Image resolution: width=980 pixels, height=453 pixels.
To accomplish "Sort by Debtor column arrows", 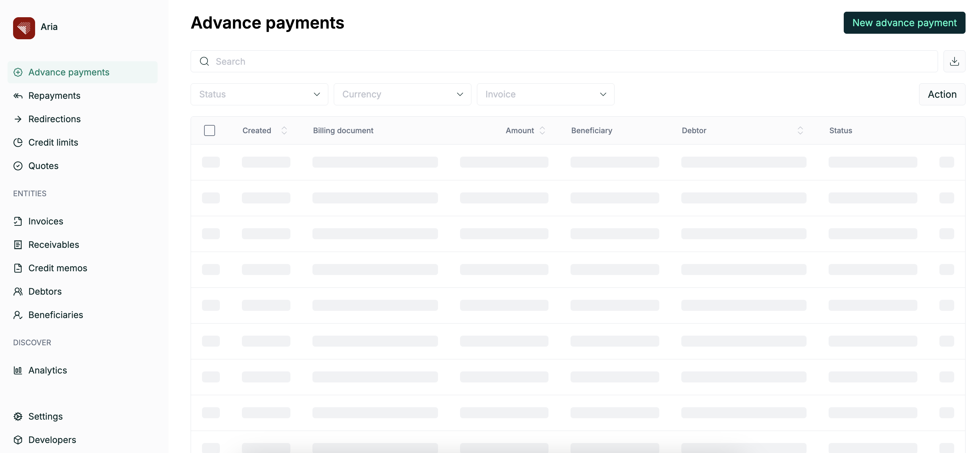I will coord(800,130).
